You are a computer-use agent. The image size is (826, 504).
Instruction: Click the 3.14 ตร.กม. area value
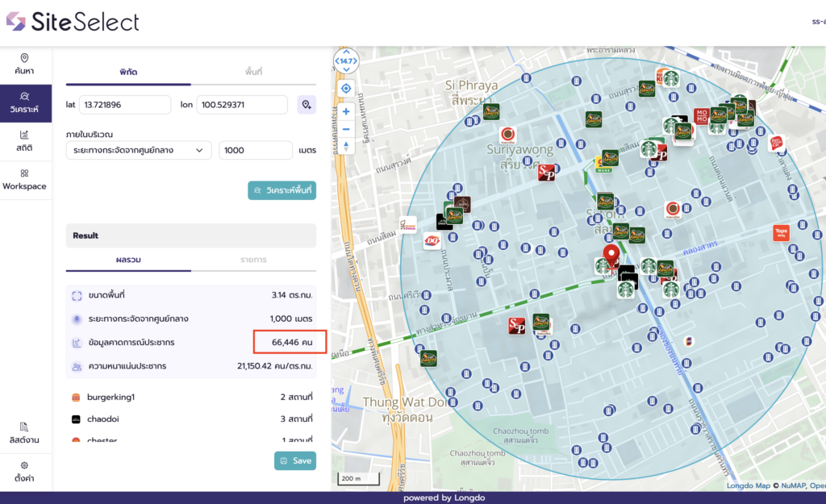292,295
